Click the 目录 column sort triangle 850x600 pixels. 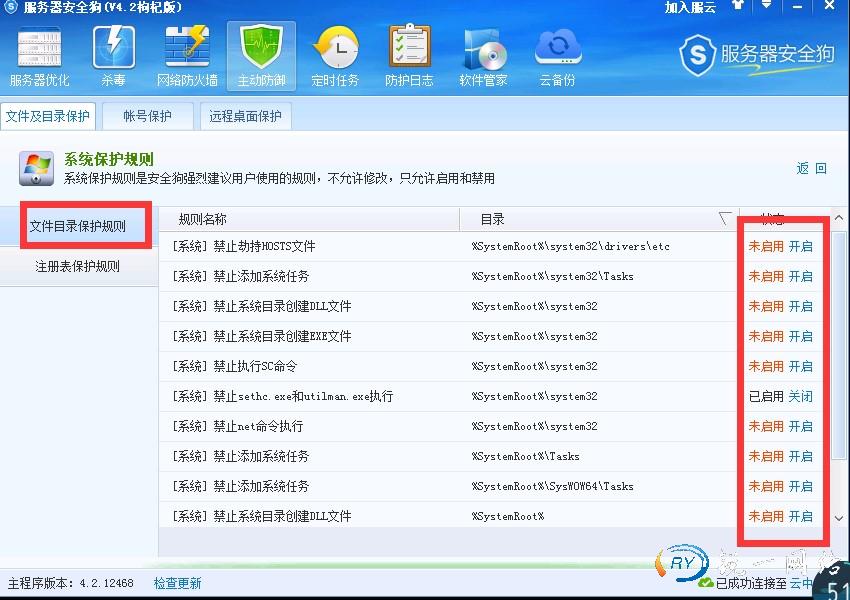click(x=725, y=219)
